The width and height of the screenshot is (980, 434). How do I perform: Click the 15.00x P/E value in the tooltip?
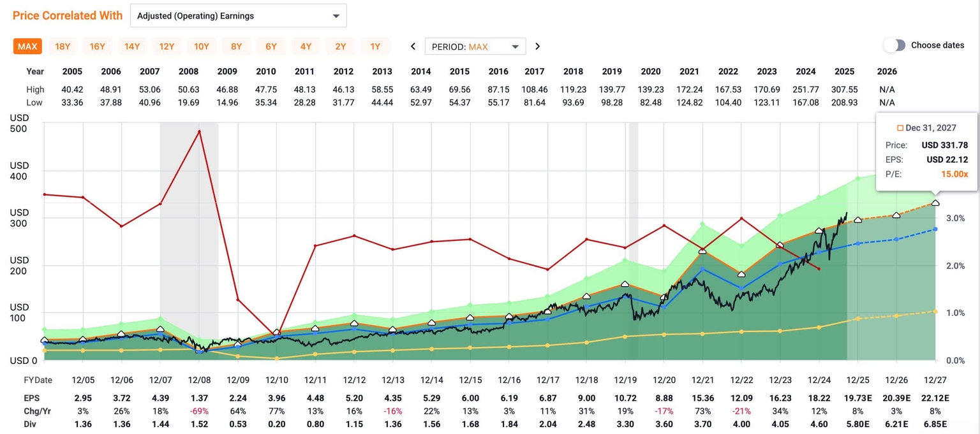coord(954,174)
